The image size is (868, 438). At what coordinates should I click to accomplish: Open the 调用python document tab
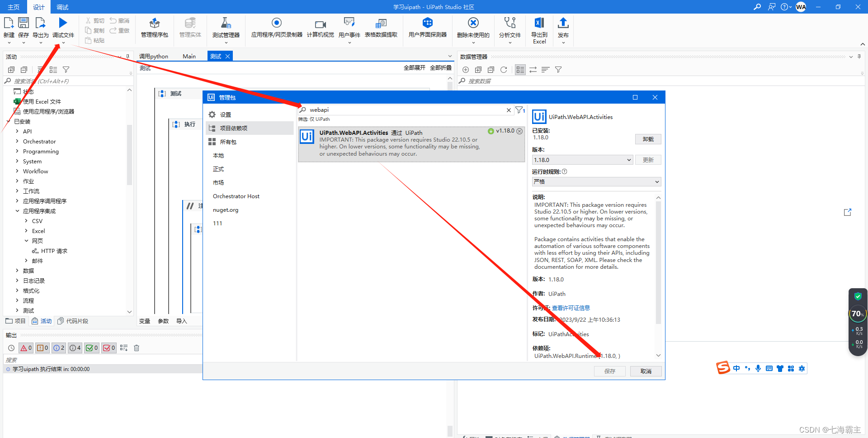(154, 56)
